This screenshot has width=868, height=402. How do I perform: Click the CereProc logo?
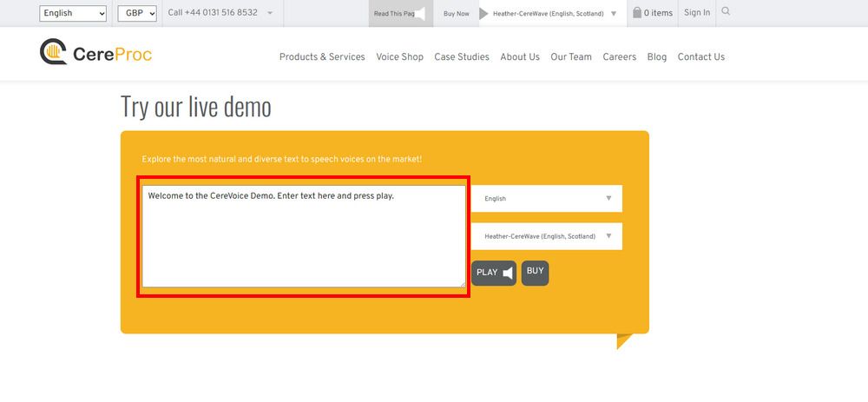point(95,52)
